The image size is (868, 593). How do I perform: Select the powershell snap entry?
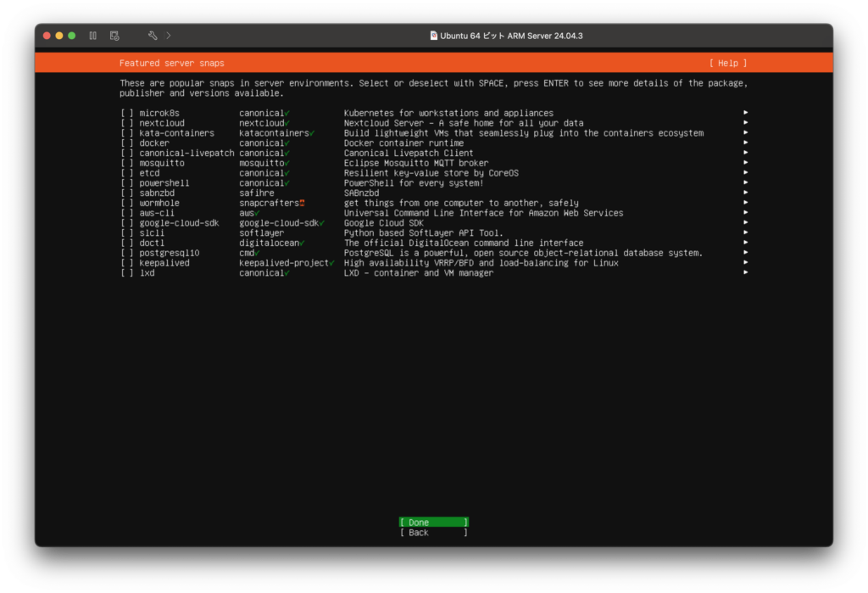164,183
